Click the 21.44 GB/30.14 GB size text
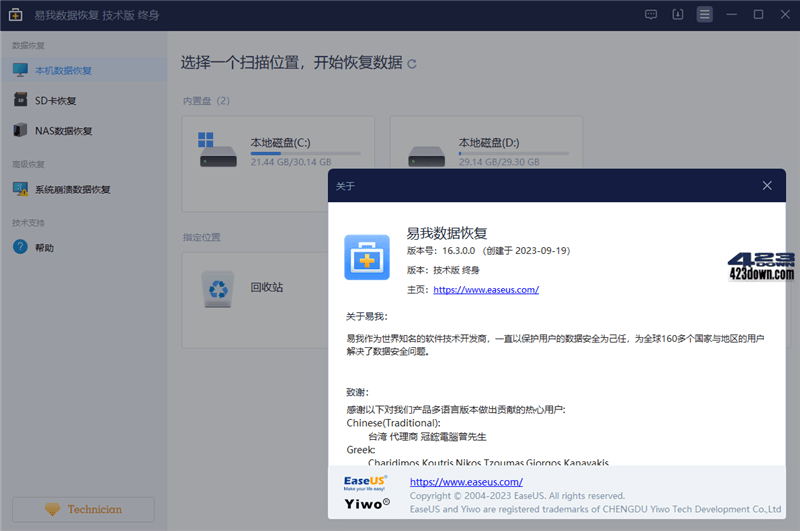The width and height of the screenshot is (800, 531). pos(291,162)
